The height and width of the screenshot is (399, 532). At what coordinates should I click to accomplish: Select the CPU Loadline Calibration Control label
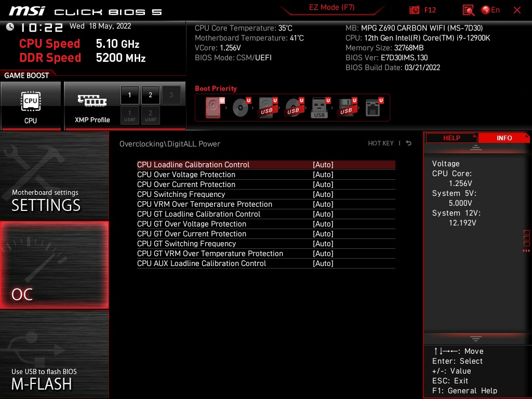pos(193,165)
